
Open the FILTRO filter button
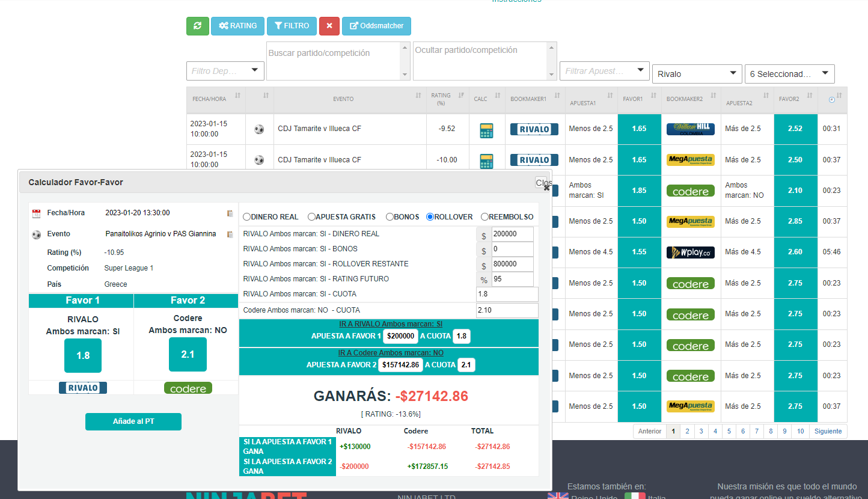pos(292,26)
